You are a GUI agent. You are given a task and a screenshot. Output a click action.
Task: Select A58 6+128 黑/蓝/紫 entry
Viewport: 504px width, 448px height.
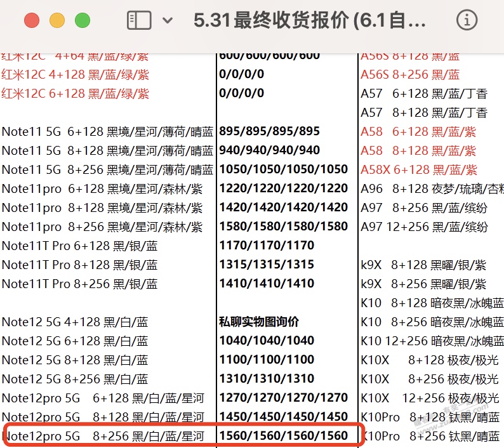418,132
